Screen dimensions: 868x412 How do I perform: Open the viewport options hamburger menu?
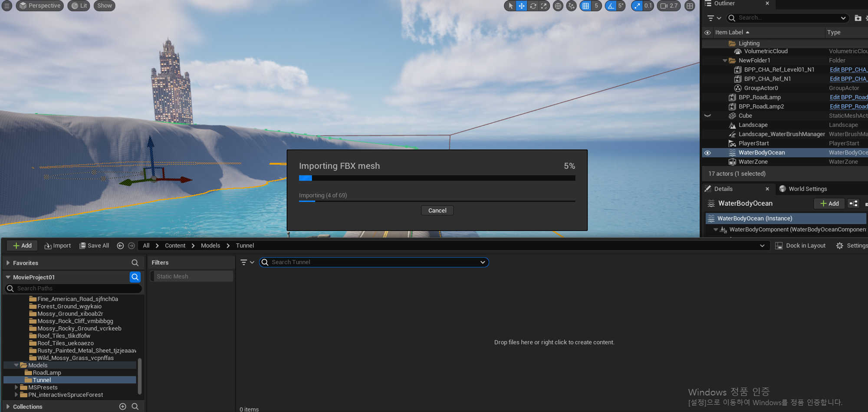(7, 6)
